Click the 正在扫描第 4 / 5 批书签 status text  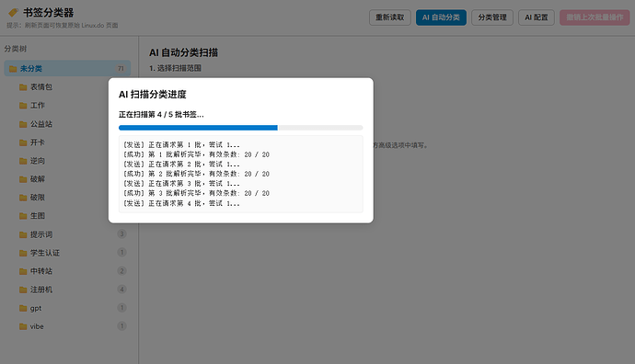pos(161,115)
